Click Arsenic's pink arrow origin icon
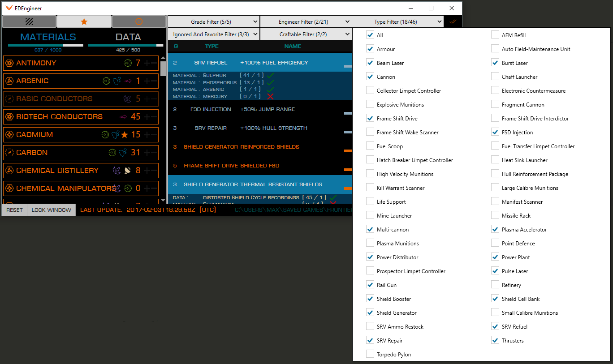 [x=128, y=81]
